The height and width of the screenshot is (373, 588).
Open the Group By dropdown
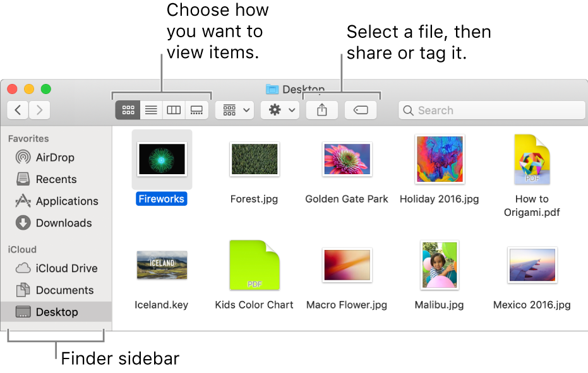click(234, 110)
